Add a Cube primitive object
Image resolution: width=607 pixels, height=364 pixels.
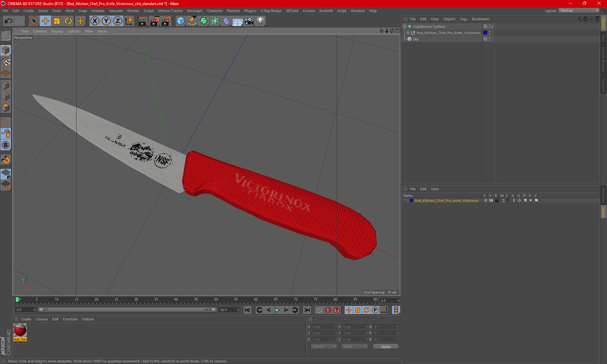(x=181, y=21)
